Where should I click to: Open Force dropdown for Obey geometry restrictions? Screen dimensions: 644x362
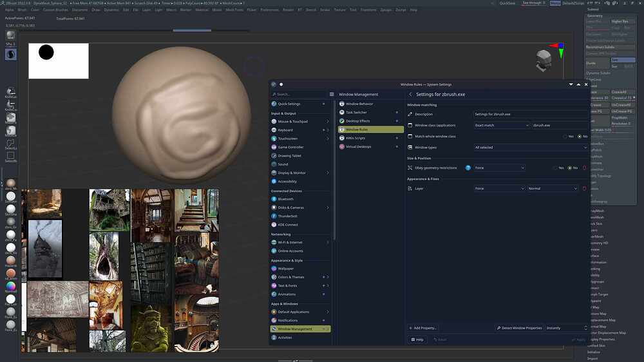pos(500,167)
